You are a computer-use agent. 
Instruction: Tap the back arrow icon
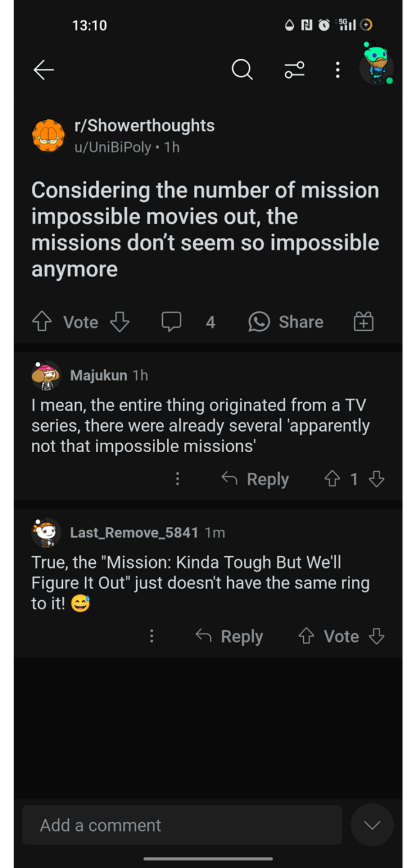tap(43, 70)
